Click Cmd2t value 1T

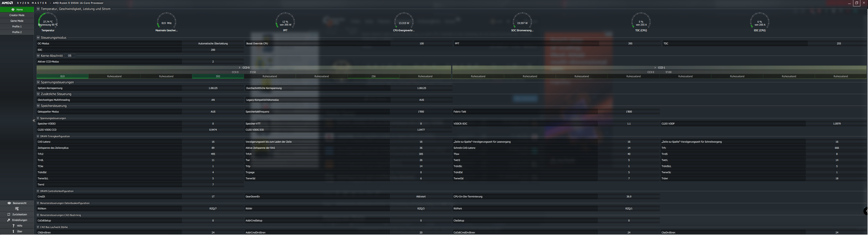(x=213, y=197)
